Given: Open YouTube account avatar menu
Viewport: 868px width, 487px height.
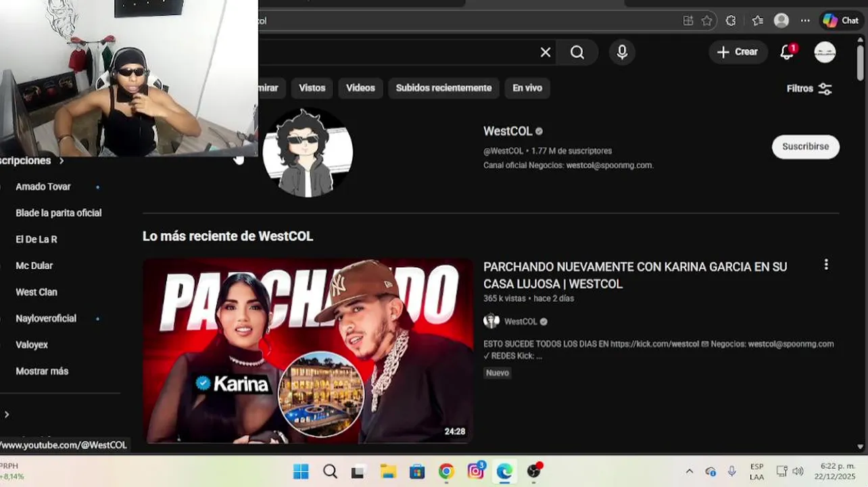Looking at the screenshot, I should (825, 52).
